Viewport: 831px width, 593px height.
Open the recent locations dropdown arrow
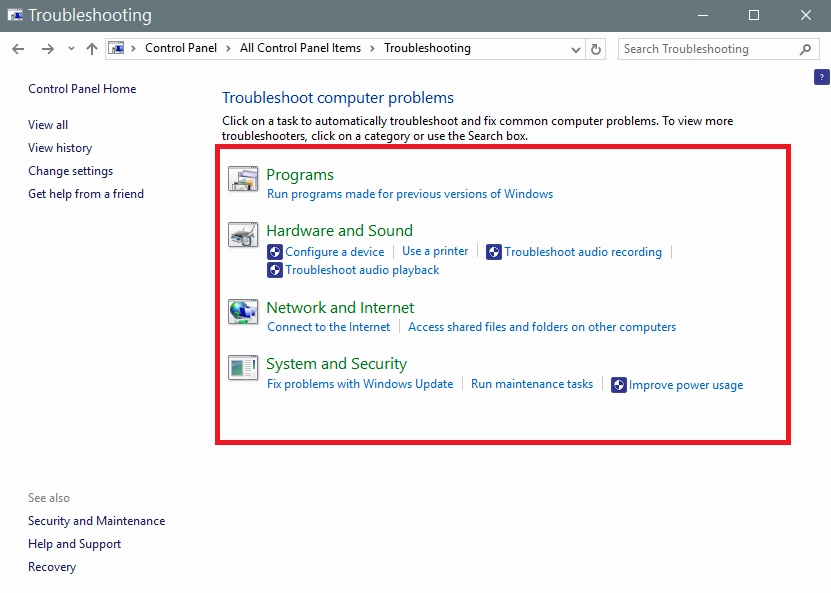pyautogui.click(x=71, y=49)
